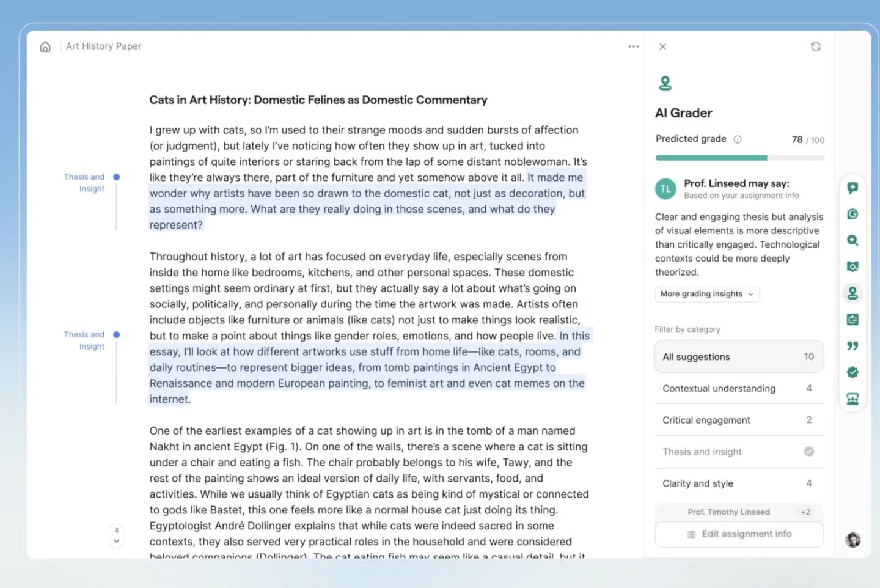The image size is (880, 588).
Task: Toggle the Thesis and insight checkmark
Action: pyautogui.click(x=809, y=451)
